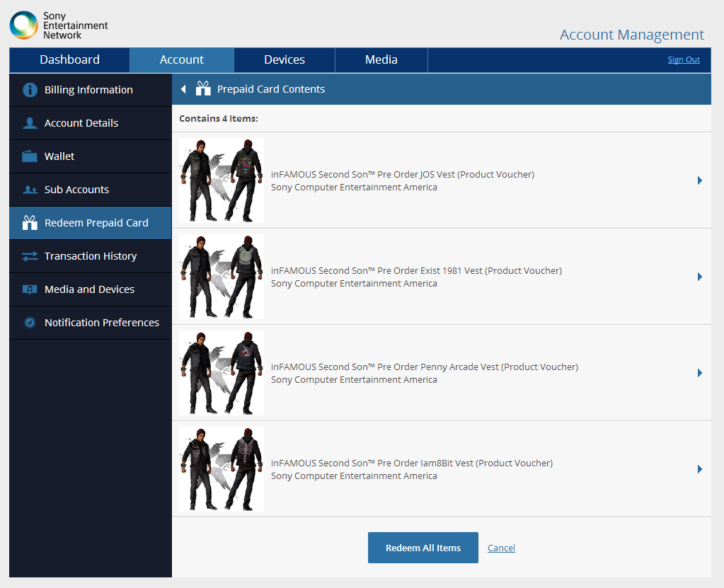Expand the Penny Arcade Vest voucher arrow
The image size is (724, 588).
[700, 372]
